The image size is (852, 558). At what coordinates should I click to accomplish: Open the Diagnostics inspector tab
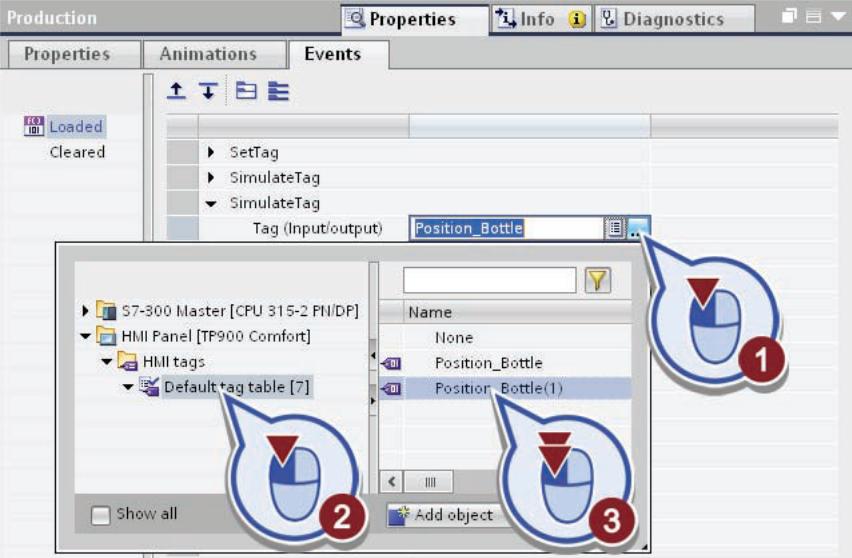[674, 20]
